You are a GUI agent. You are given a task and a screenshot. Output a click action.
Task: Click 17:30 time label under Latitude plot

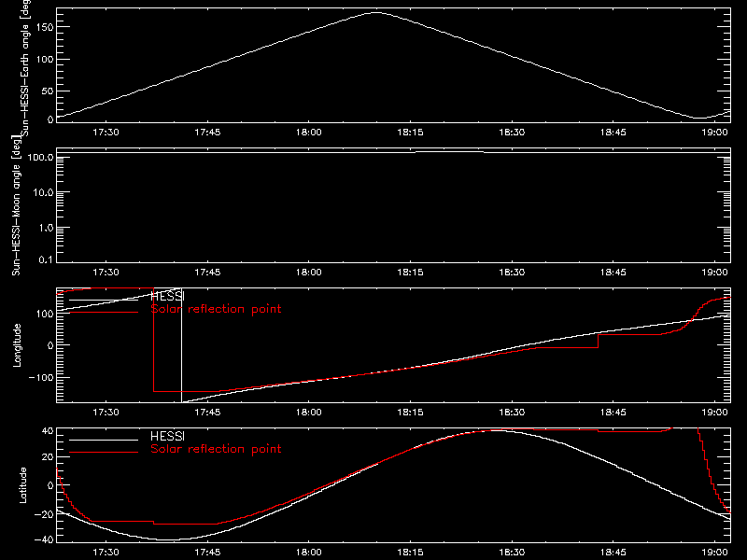pyautogui.click(x=106, y=552)
